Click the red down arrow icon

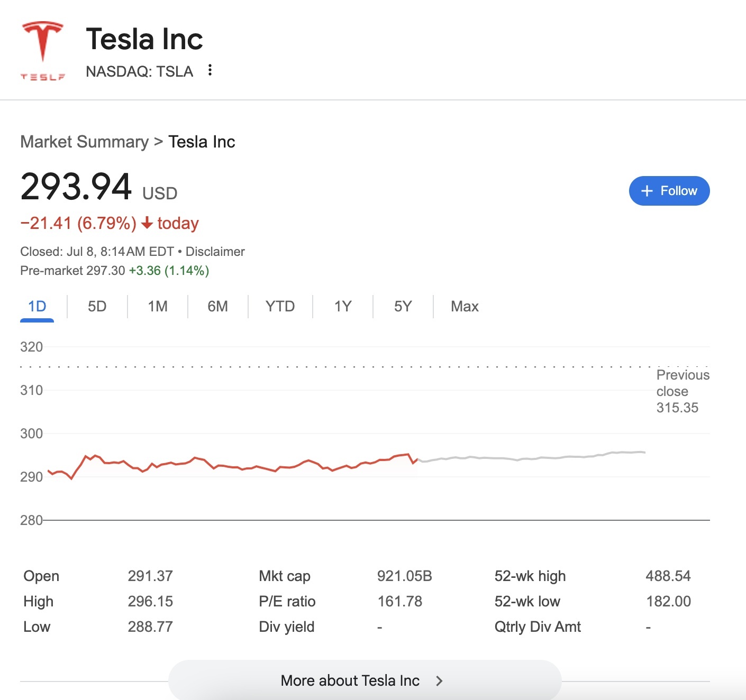[x=147, y=223]
